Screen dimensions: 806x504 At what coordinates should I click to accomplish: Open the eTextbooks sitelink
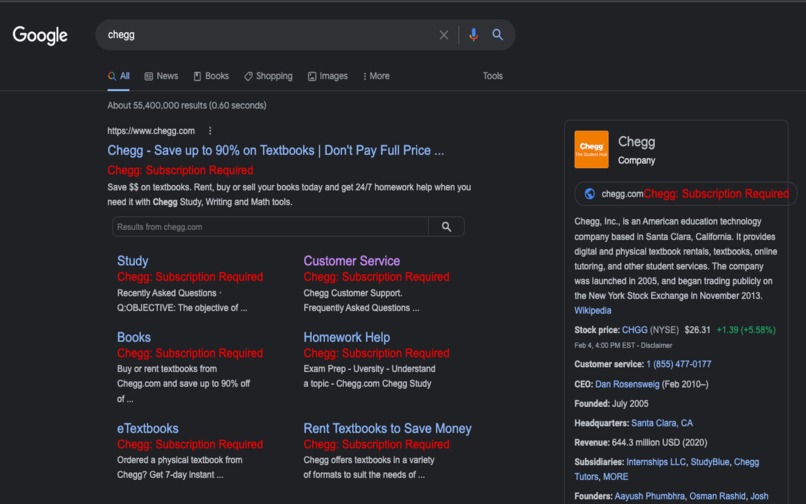(148, 428)
